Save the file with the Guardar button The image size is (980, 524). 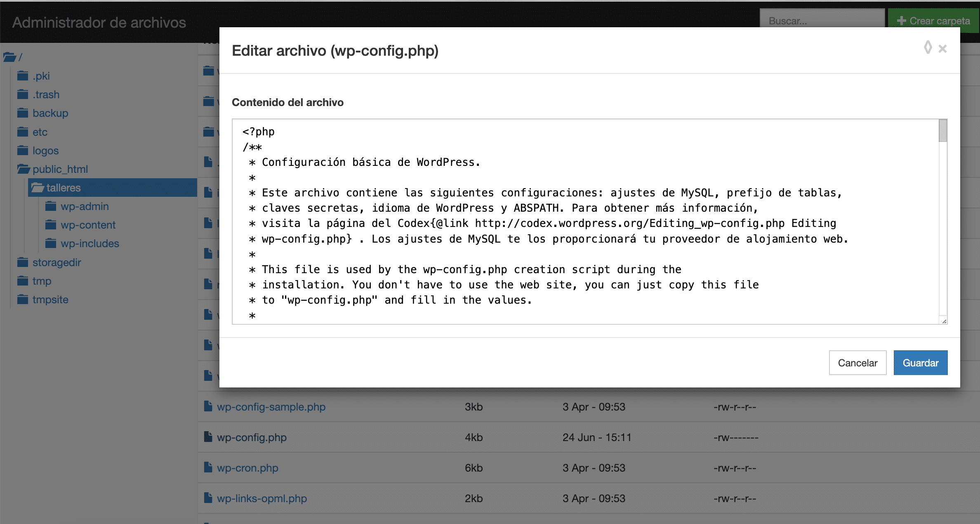pyautogui.click(x=920, y=363)
